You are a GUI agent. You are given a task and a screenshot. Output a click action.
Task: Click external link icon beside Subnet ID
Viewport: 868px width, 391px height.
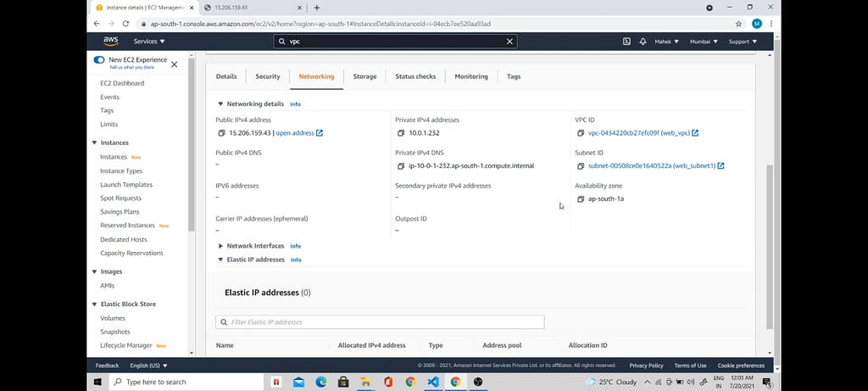click(x=721, y=165)
